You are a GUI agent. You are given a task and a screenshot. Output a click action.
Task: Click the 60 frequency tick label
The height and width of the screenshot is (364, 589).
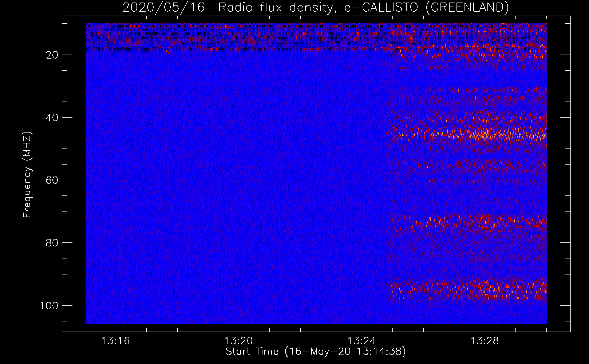point(52,180)
